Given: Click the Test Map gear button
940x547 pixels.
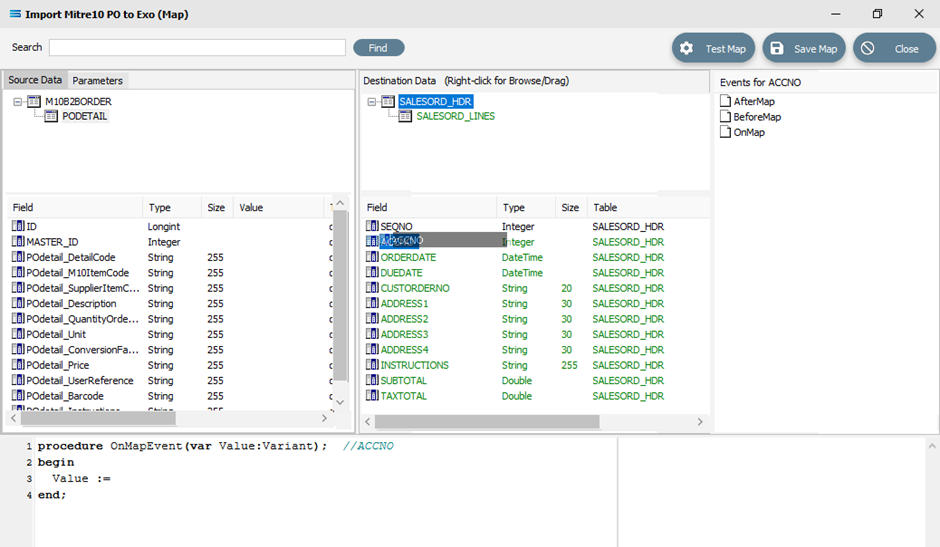Looking at the screenshot, I should coord(713,48).
